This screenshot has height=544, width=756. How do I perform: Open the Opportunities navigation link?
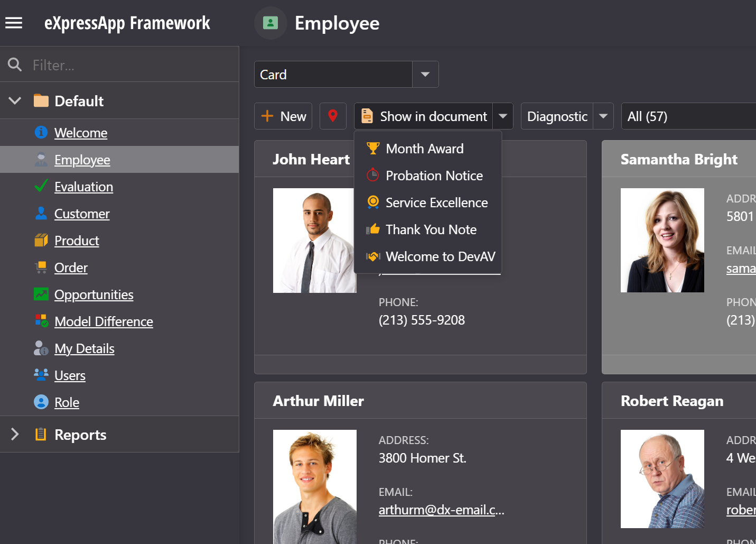coord(94,294)
